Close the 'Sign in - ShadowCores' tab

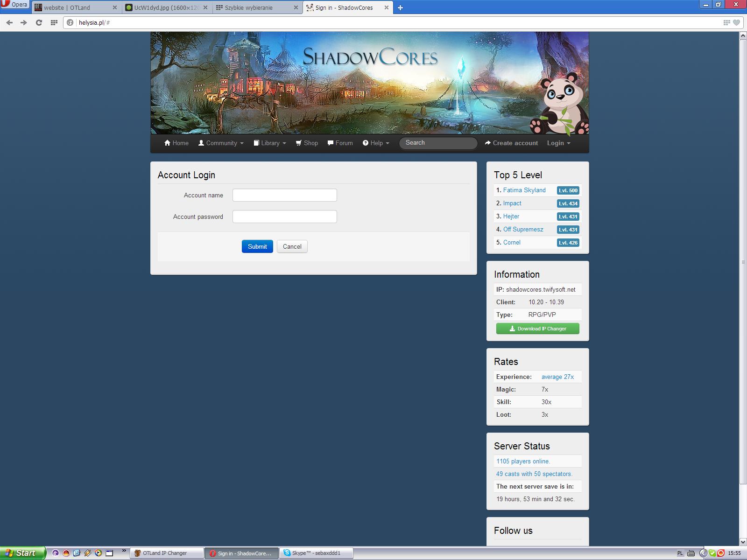(386, 7)
